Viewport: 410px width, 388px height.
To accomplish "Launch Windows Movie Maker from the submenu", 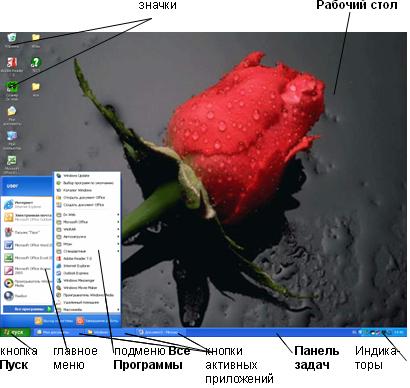I will 87,287.
